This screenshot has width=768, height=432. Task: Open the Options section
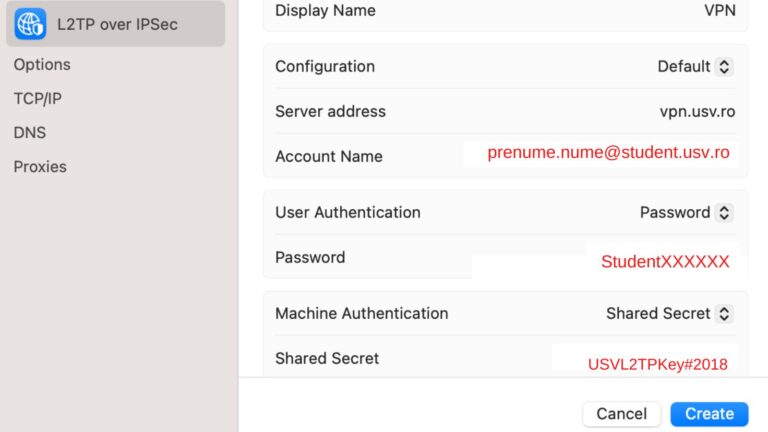[42, 65]
